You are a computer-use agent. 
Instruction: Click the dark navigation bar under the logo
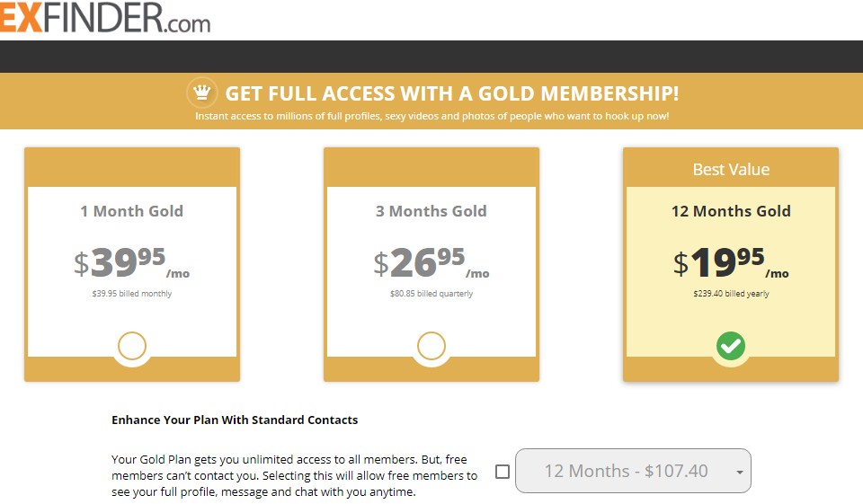point(431,56)
